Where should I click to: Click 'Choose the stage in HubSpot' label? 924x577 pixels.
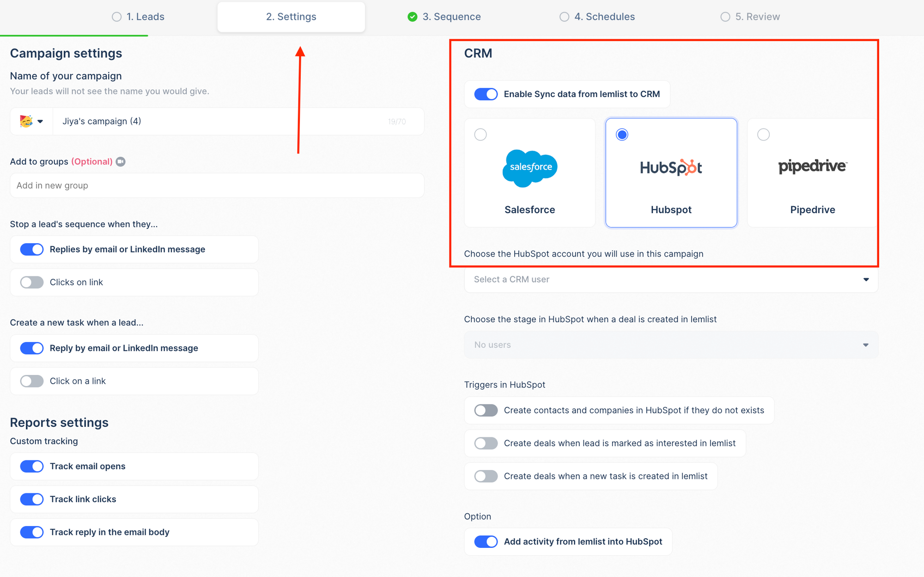(x=590, y=319)
